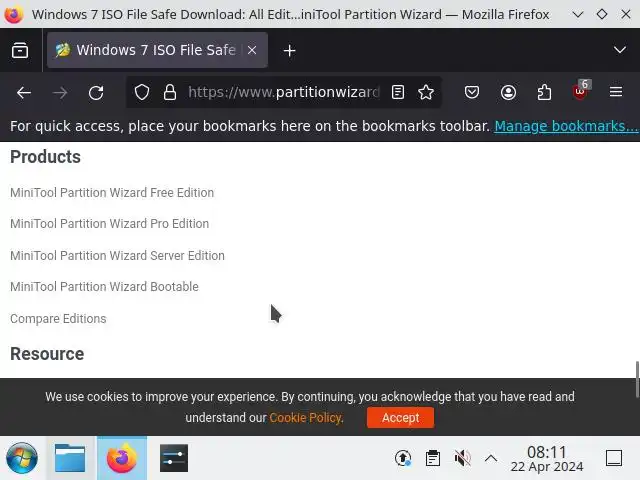Click the page vertical scrollbar thumb
Viewport: 640px width, 480px height.
pyautogui.click(x=637, y=379)
